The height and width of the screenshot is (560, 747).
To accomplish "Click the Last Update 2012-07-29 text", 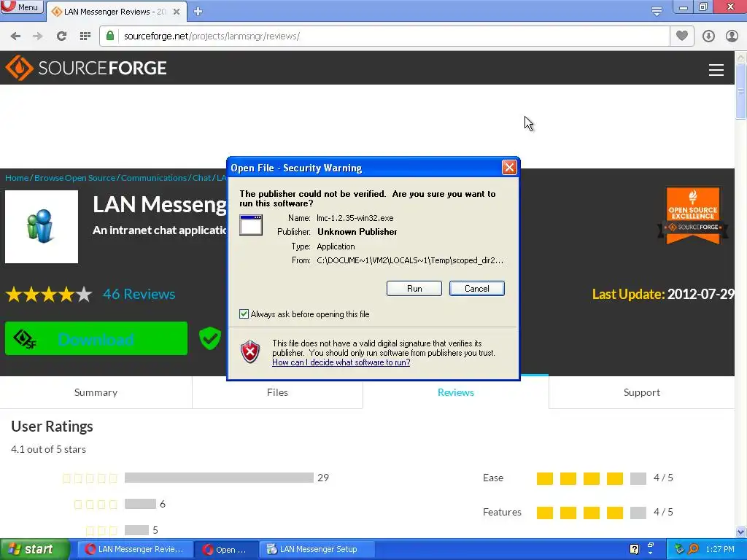I will click(663, 294).
